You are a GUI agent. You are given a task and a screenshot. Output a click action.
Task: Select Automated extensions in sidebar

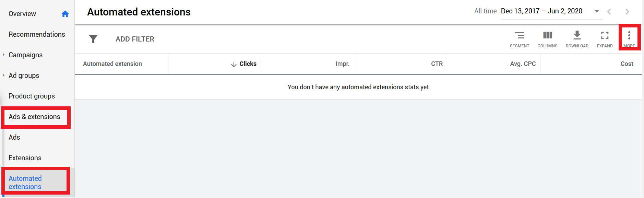[25, 183]
